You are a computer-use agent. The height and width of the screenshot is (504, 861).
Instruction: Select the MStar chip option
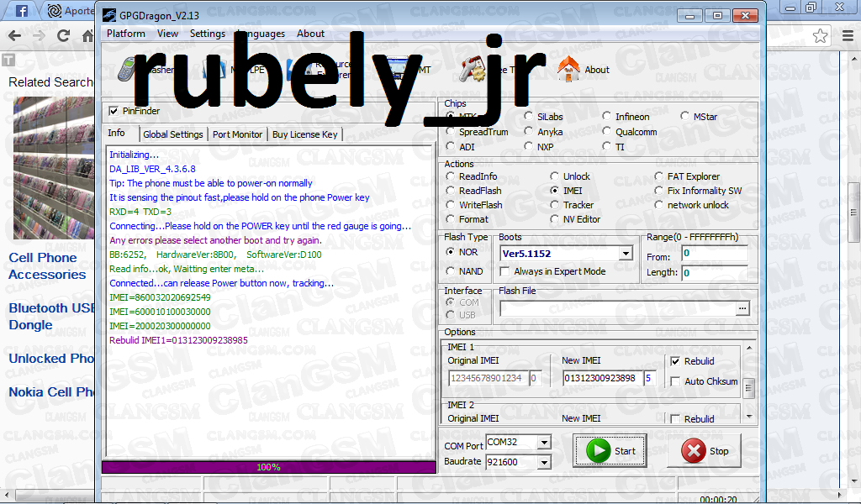click(684, 116)
